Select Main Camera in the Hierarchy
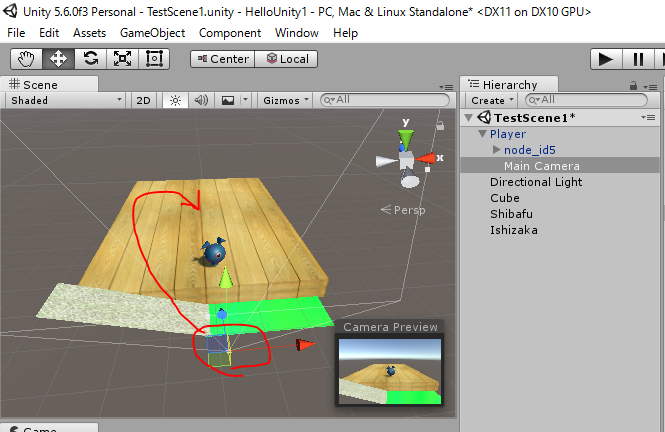665x432 pixels. pyautogui.click(x=542, y=166)
